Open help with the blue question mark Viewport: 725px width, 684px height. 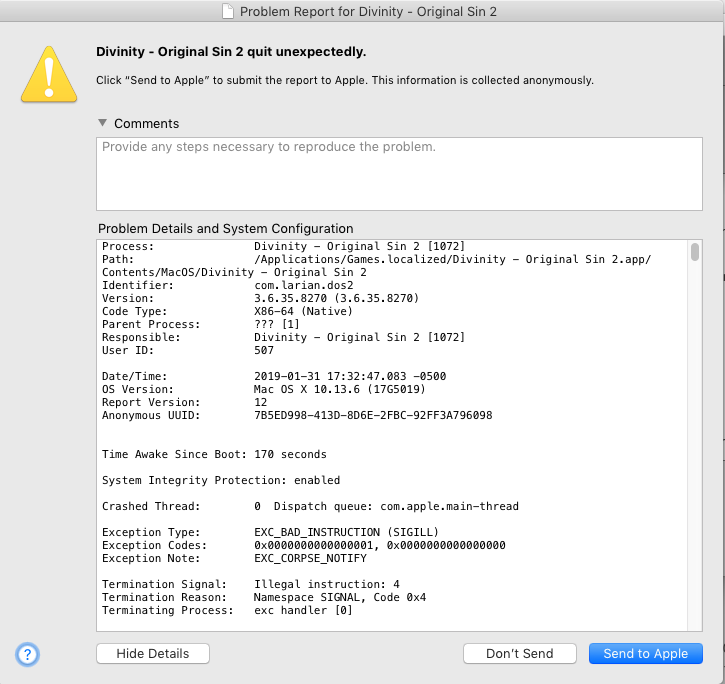(x=27, y=654)
